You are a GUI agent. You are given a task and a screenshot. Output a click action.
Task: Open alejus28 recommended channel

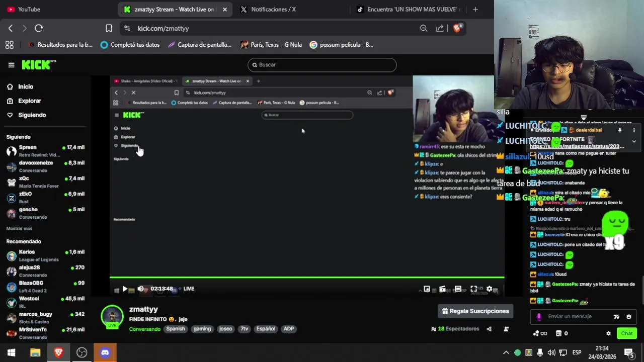[45, 271]
